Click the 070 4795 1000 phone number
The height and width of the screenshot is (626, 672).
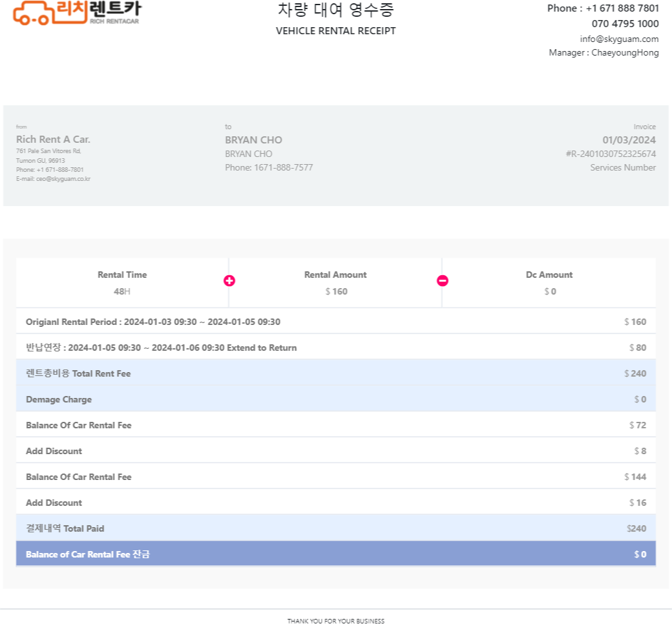click(x=625, y=23)
